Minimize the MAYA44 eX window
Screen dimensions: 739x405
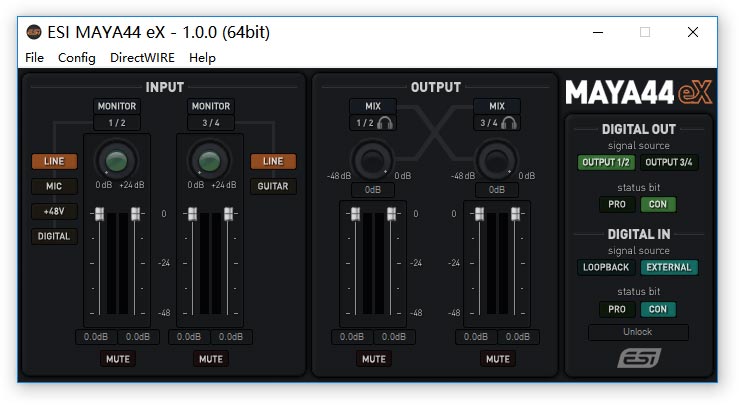[598, 32]
